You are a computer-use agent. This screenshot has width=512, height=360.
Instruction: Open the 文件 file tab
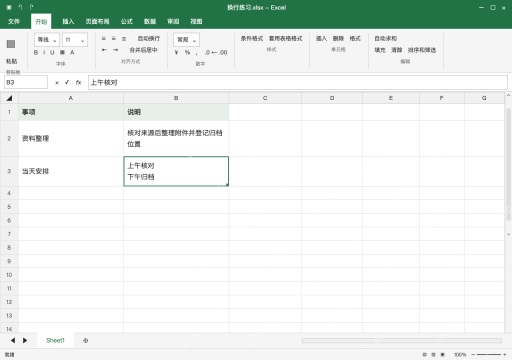pos(14,22)
